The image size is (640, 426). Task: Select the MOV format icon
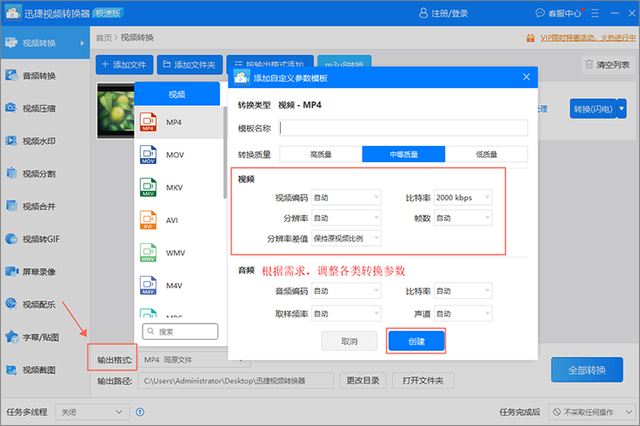point(148,155)
